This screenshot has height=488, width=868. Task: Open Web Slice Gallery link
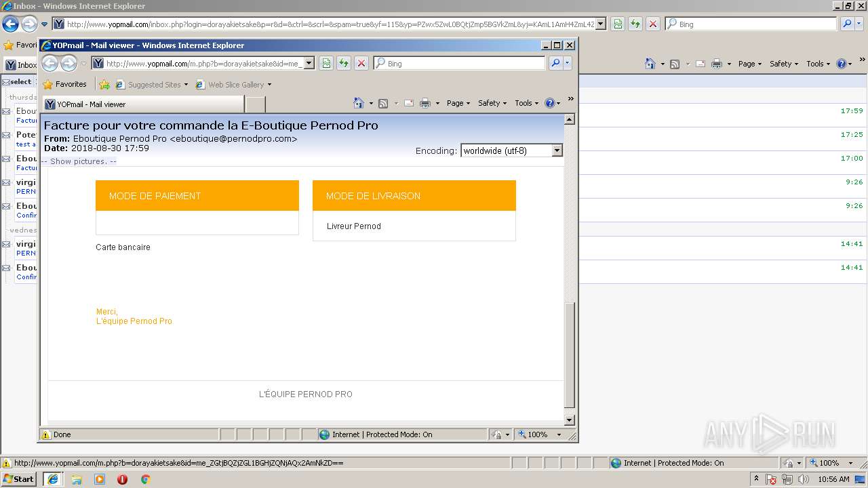point(234,85)
